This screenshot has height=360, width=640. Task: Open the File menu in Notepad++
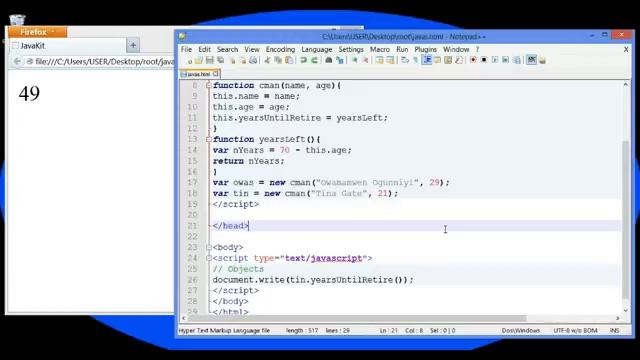tap(186, 49)
